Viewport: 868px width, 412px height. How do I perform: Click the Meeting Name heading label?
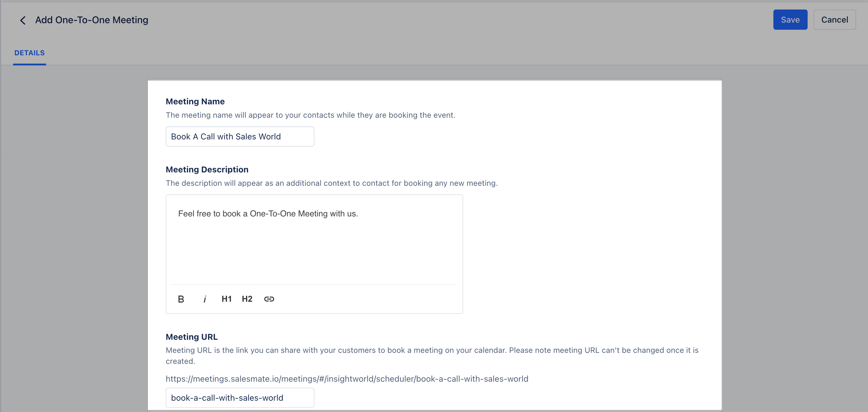(195, 102)
